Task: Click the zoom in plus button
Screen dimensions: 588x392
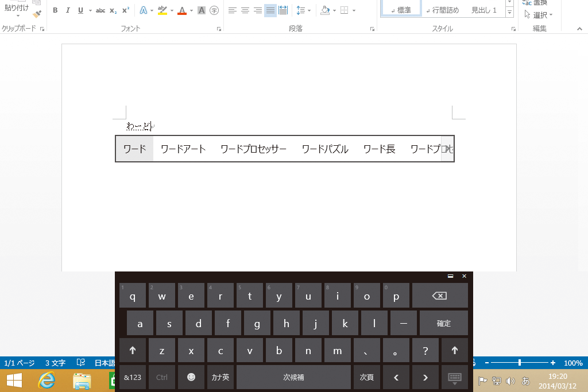Action: 553,363
